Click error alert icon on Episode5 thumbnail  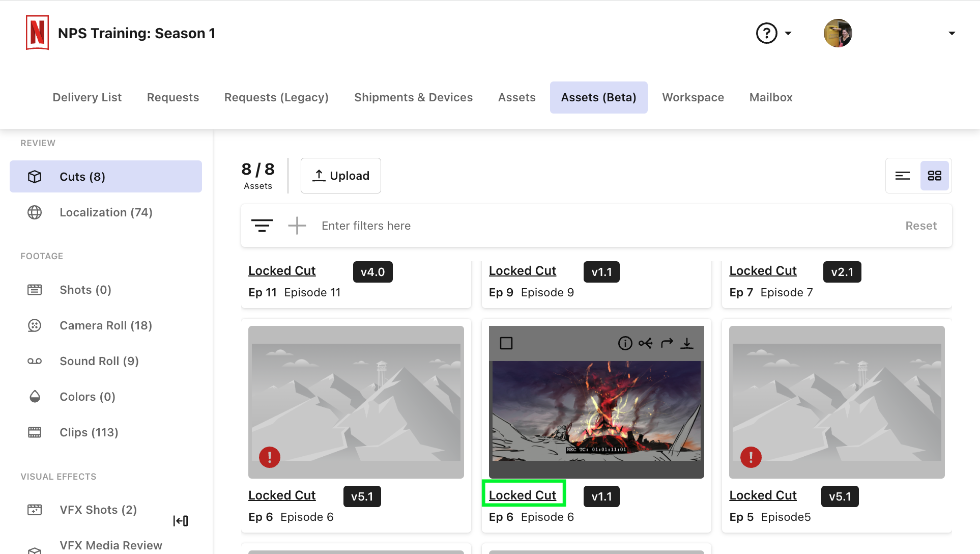(x=751, y=457)
